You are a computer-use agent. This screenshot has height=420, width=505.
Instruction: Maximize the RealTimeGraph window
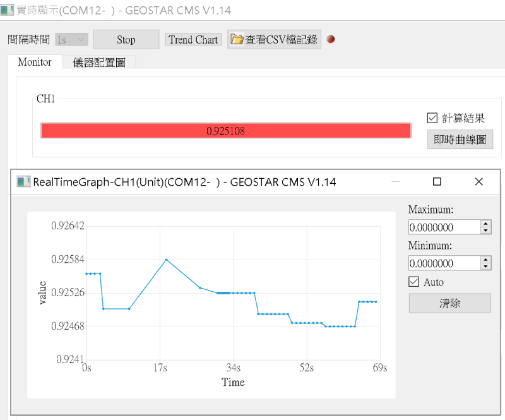[x=437, y=182]
